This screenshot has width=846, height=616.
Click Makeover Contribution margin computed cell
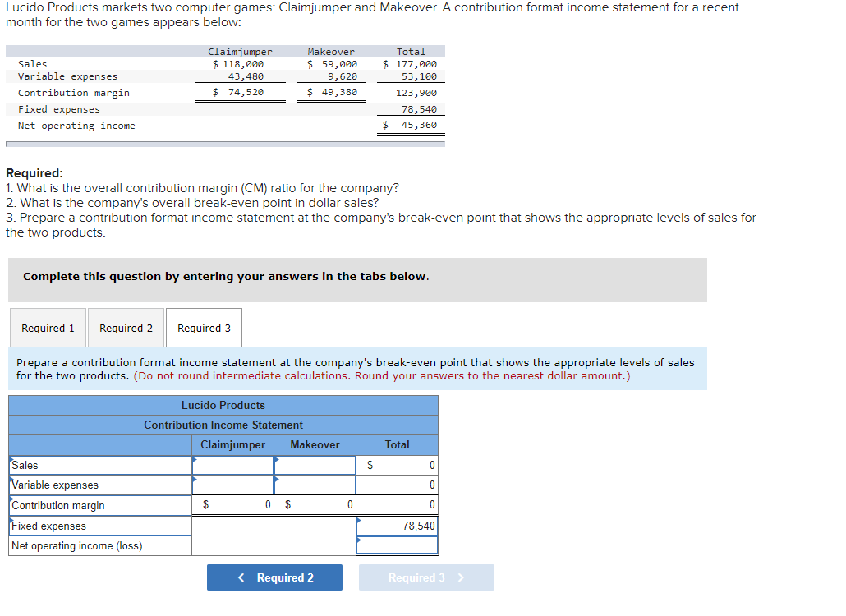coord(315,505)
